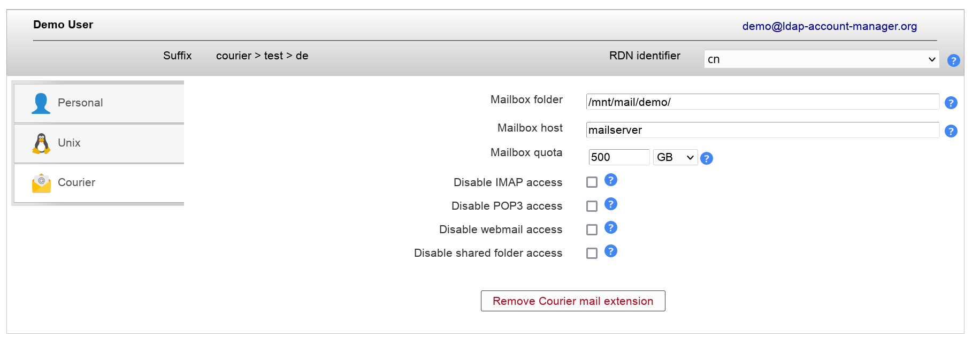Open help for Disable shared folder access
This screenshot has height=345, width=980.
tap(610, 251)
